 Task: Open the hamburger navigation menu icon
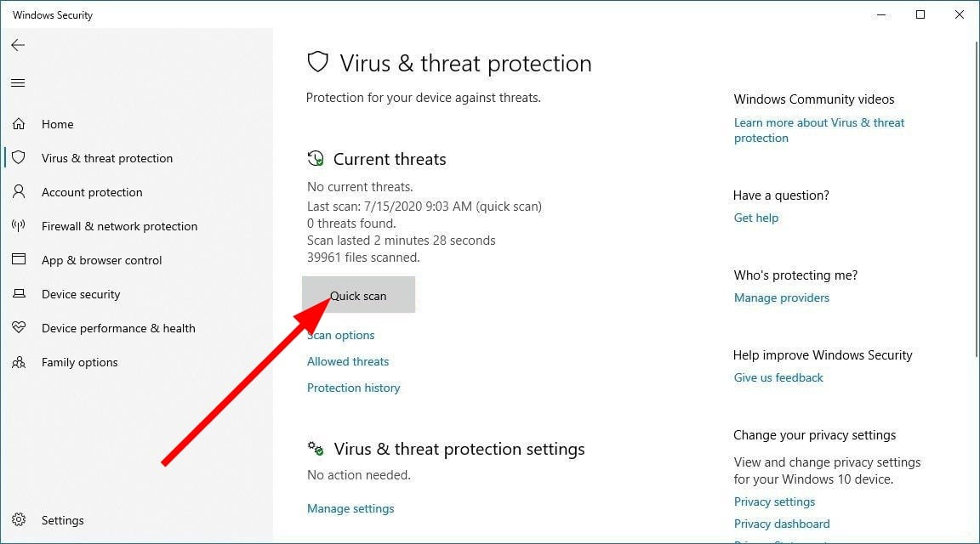(18, 83)
